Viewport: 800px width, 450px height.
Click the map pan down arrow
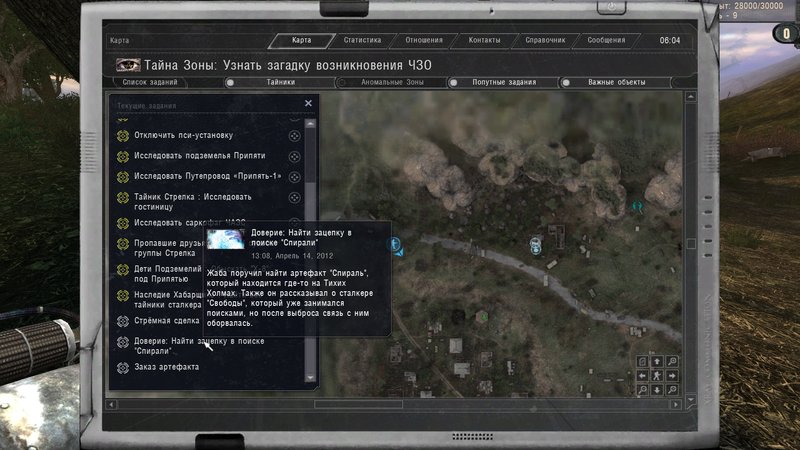tap(656, 390)
